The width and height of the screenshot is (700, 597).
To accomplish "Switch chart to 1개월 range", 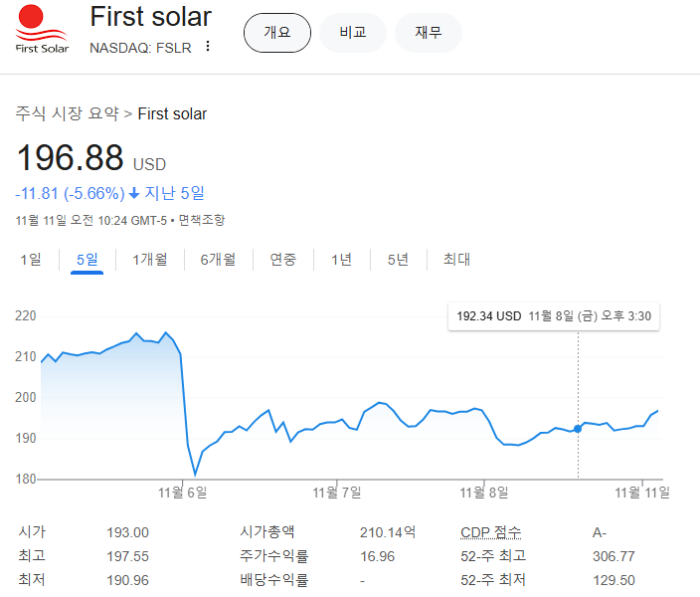I will coord(150,259).
